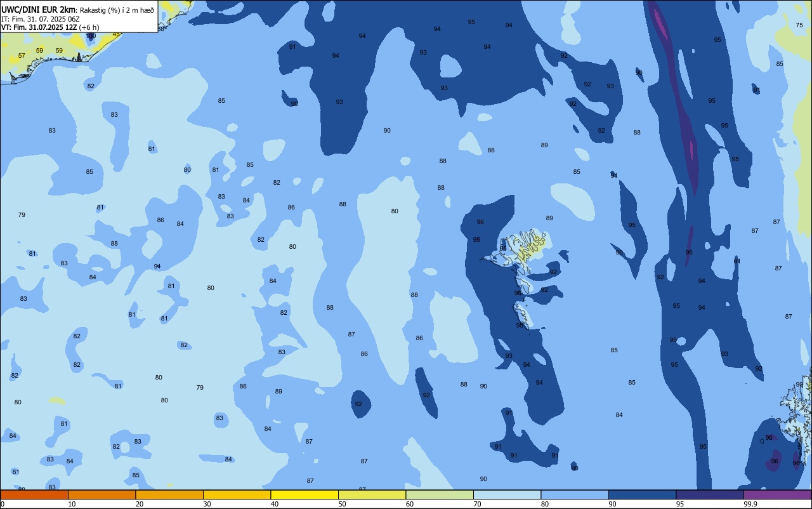Select the bright yellow 40–50 legend band
This screenshot has height=509, width=812.
pyautogui.click(x=304, y=494)
